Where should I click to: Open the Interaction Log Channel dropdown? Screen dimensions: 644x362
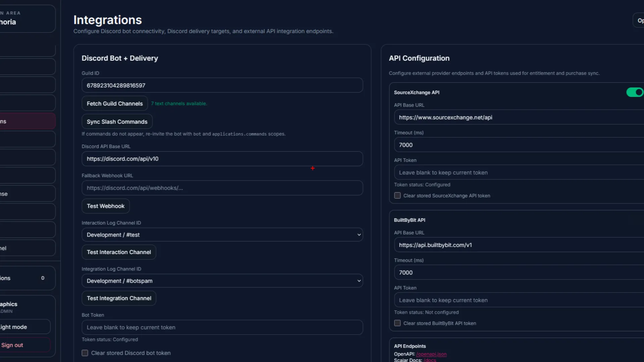click(222, 235)
